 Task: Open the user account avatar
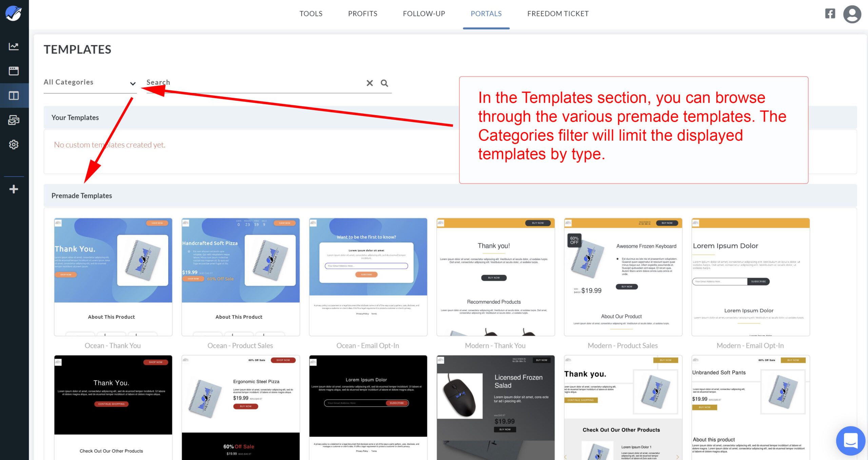(x=852, y=14)
